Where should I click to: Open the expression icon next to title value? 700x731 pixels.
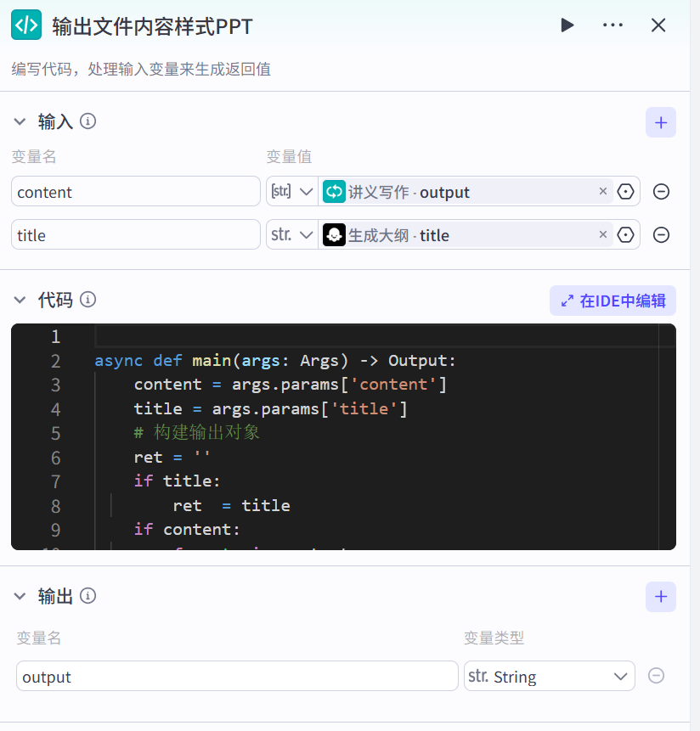point(626,234)
